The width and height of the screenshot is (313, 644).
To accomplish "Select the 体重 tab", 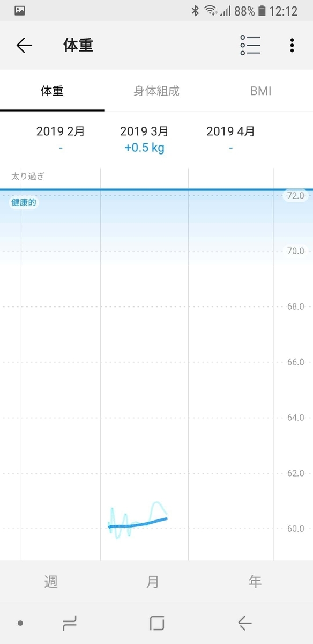I will 52,91.
